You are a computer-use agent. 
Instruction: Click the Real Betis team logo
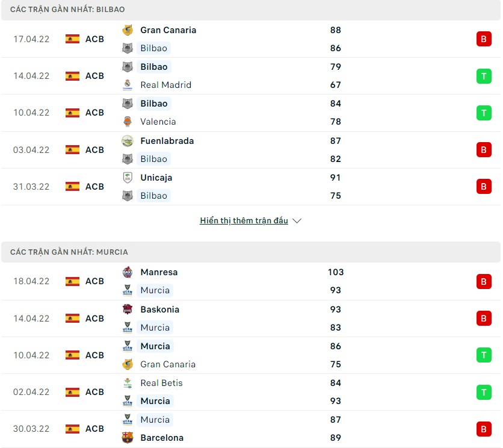click(128, 383)
